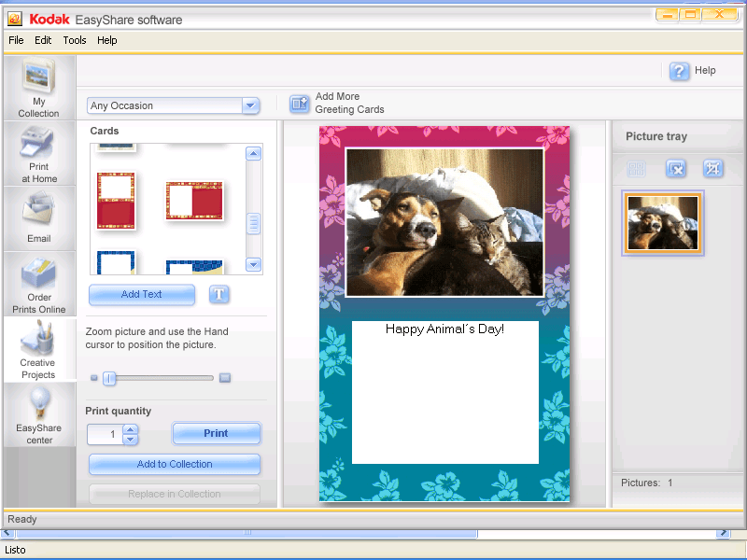This screenshot has width=747, height=560.
Task: Increase print quantity with up arrow
Action: 131,429
